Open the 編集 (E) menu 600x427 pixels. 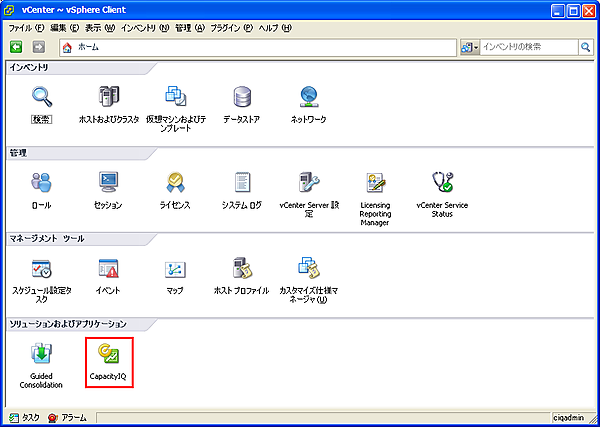coord(64,28)
